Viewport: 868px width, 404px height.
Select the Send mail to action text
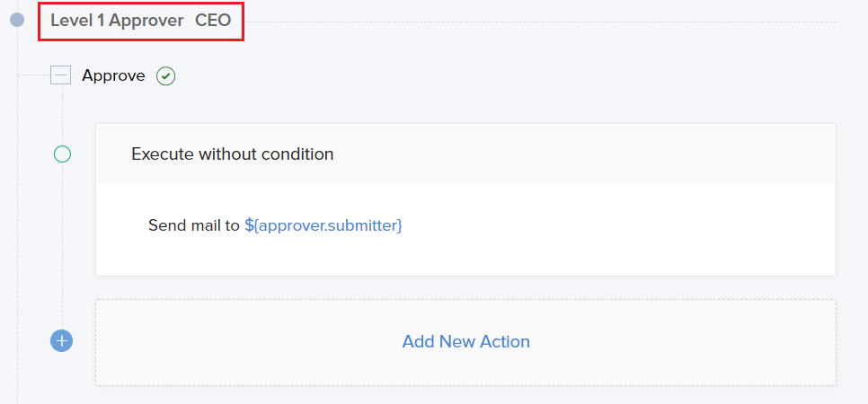(x=194, y=225)
